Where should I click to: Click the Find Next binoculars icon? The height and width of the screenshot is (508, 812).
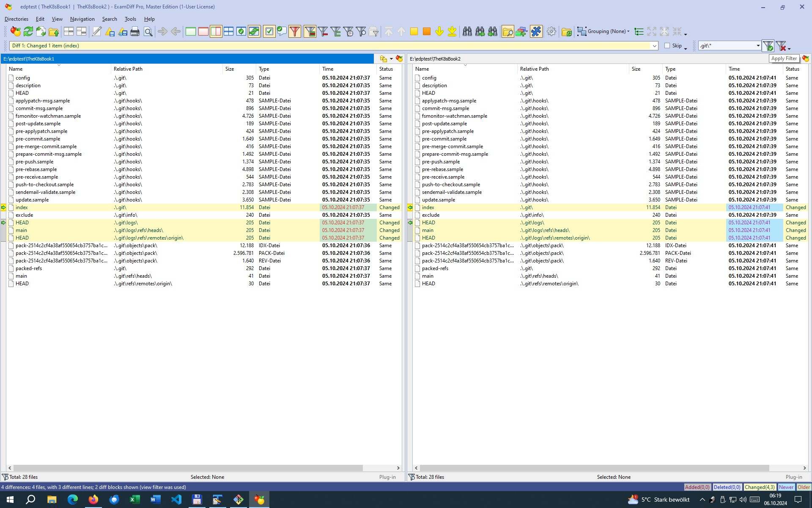point(480,31)
